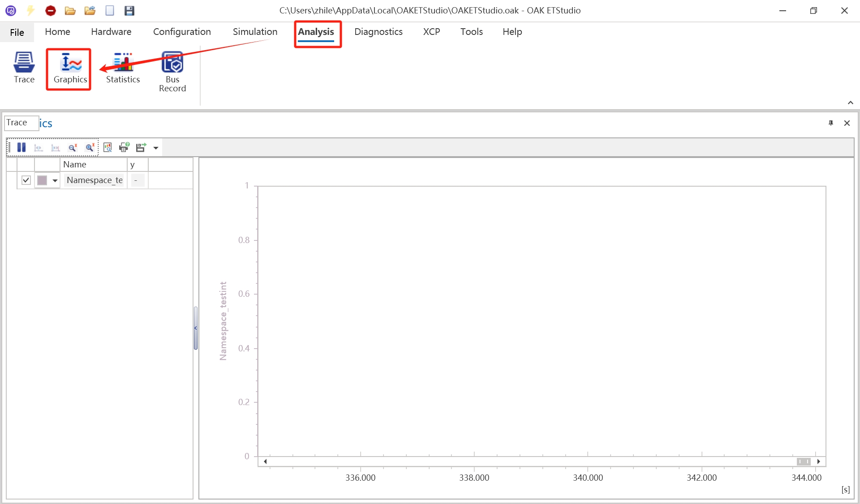Open the Trace ribbon tool

tap(24, 68)
